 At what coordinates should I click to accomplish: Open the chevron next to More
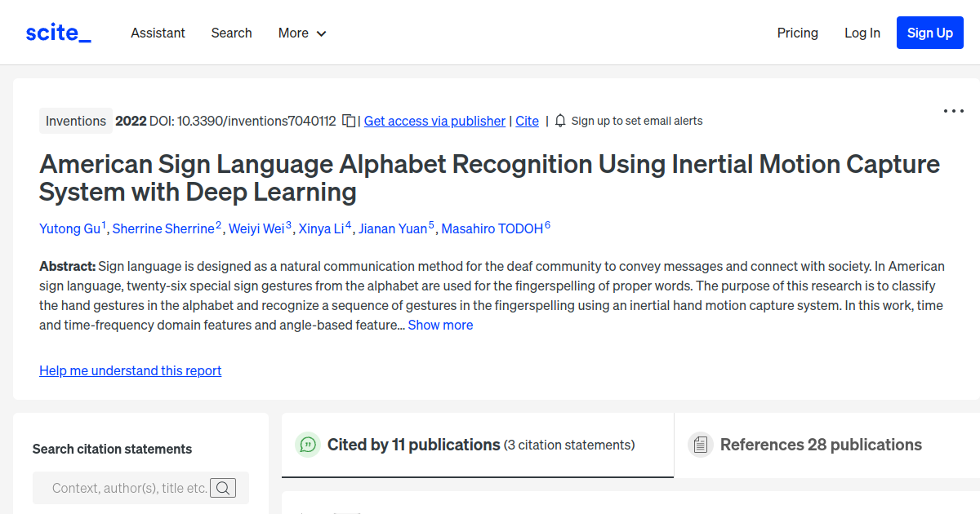320,33
